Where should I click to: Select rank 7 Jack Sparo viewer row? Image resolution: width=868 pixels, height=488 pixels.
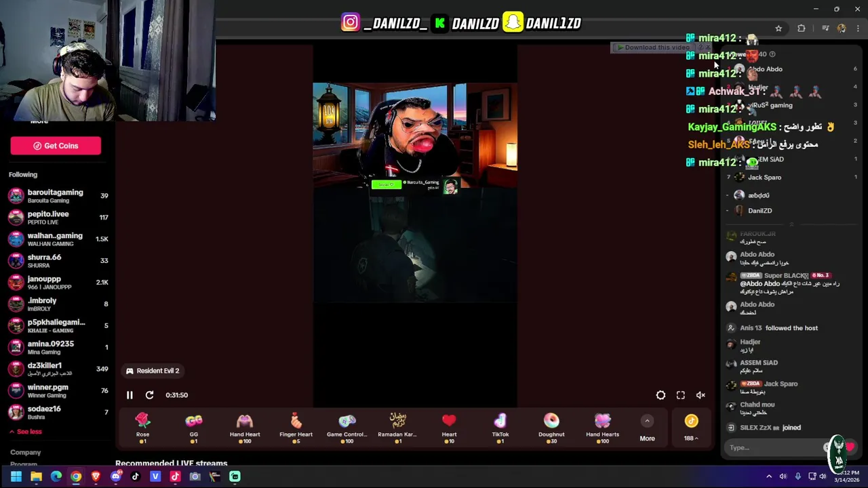(x=792, y=178)
